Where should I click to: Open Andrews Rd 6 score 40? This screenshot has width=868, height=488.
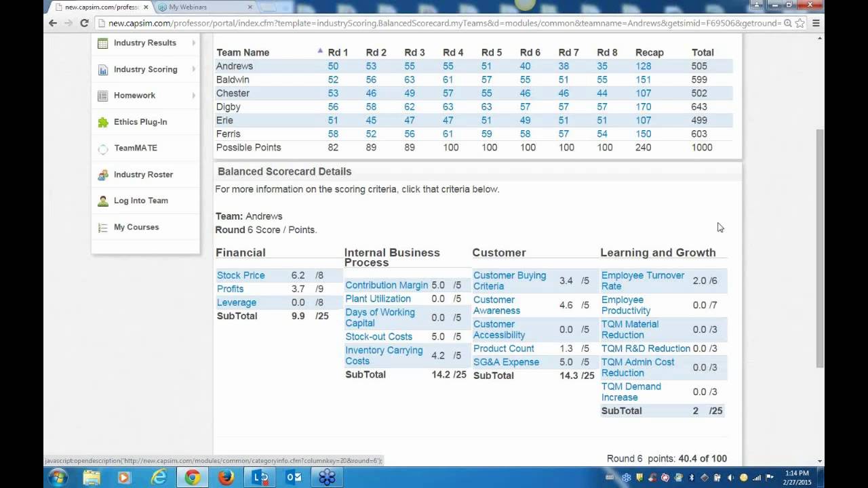[x=526, y=66]
